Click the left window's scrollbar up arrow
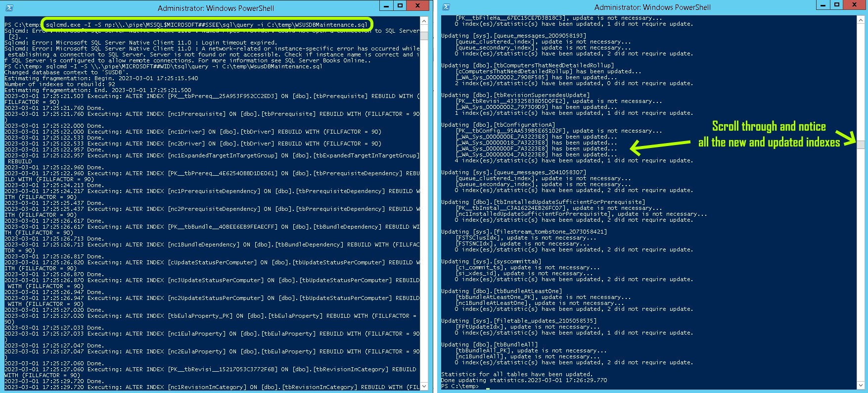Image resolution: width=868 pixels, height=393 pixels. click(x=424, y=21)
